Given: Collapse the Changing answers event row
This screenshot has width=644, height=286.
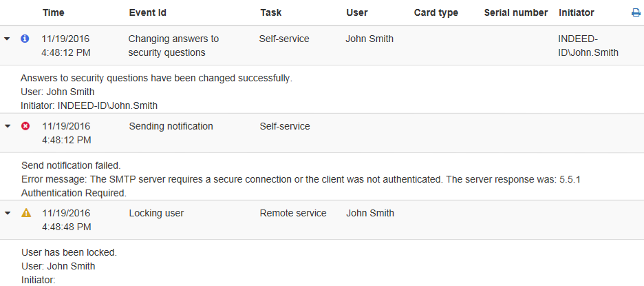Looking at the screenshot, I should pos(7,39).
